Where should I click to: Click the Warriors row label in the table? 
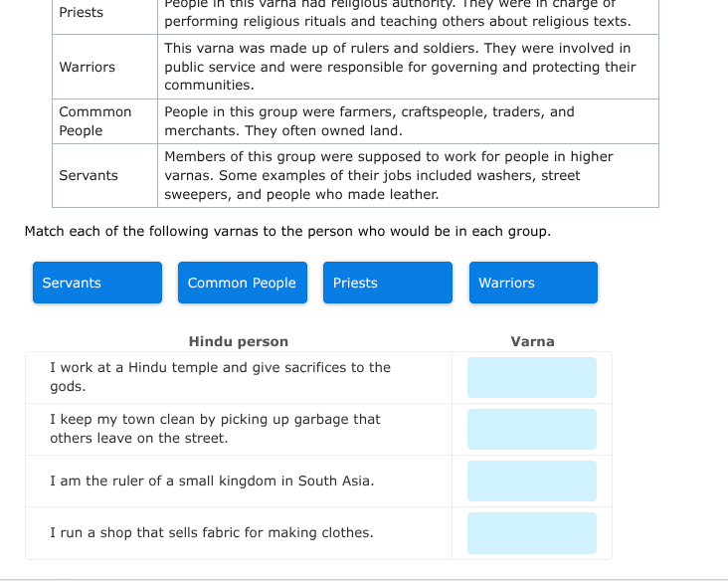point(88,67)
